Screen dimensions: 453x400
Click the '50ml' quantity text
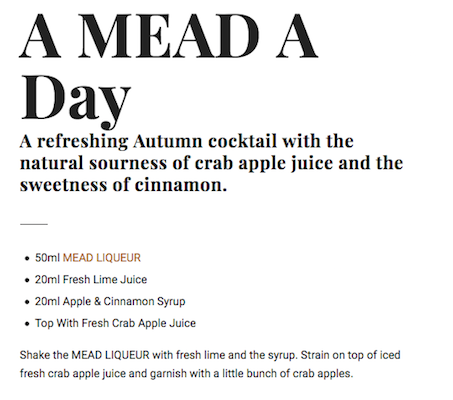pos(47,258)
